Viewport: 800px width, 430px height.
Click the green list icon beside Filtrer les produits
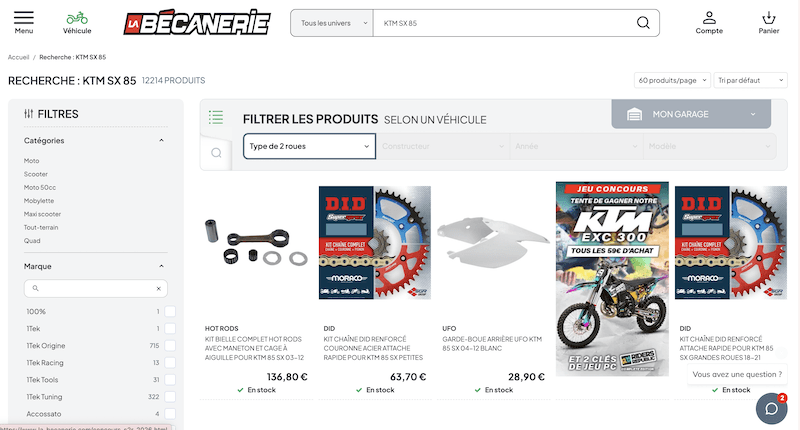(x=216, y=117)
